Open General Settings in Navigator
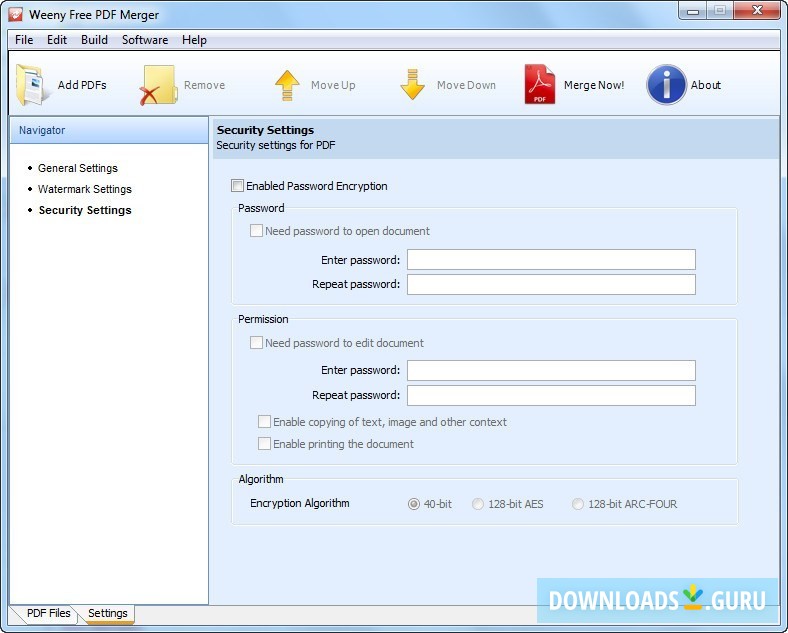Image resolution: width=788 pixels, height=633 pixels. (x=78, y=168)
